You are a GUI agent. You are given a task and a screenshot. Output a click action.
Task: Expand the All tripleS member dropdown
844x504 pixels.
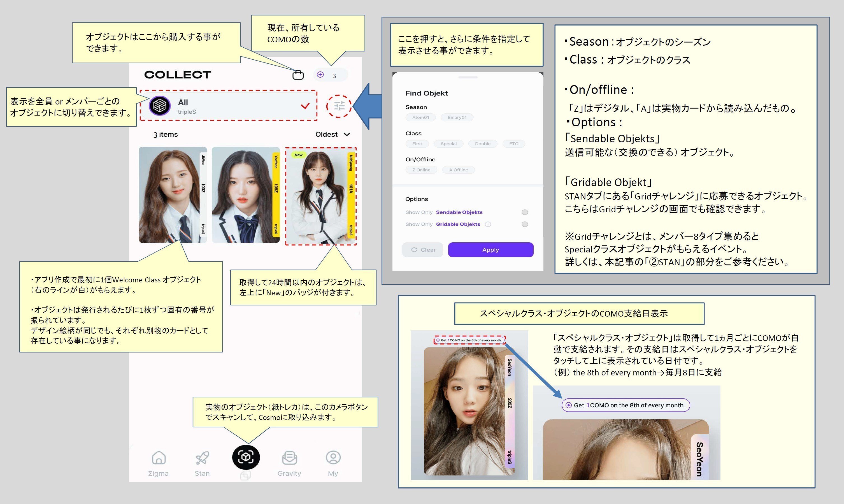coord(229,106)
